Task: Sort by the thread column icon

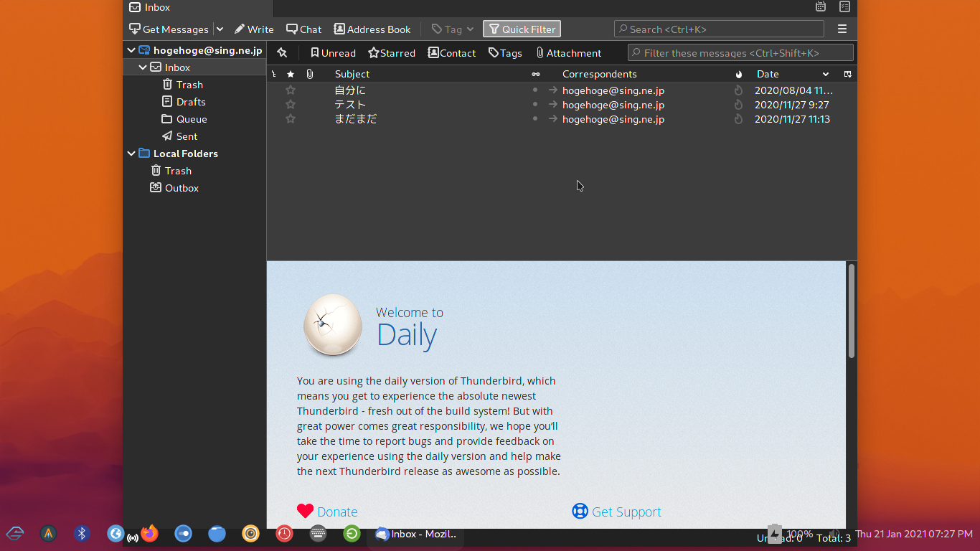Action: [273, 74]
